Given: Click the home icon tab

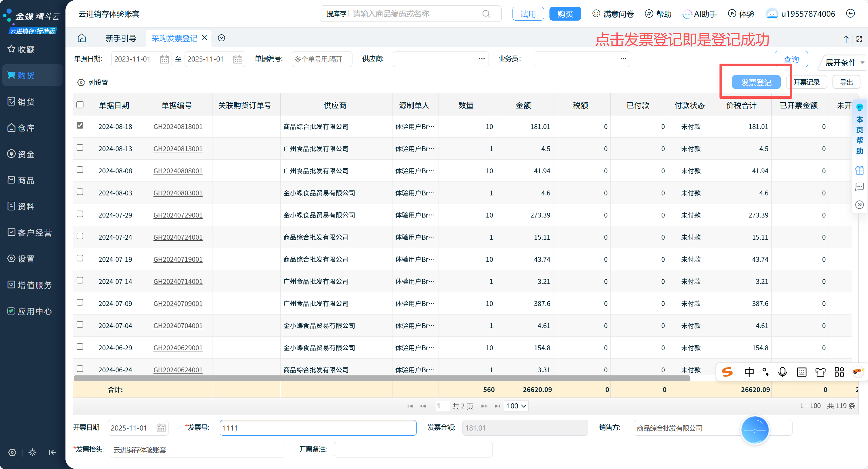Looking at the screenshot, I should 82,38.
